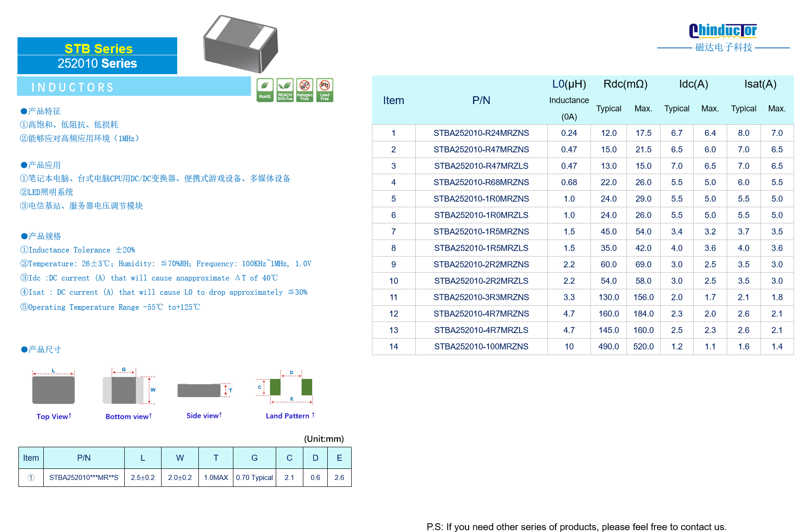This screenshot has height=532, width=812.
Task: Click the Halogen Free badge
Action: click(x=305, y=90)
